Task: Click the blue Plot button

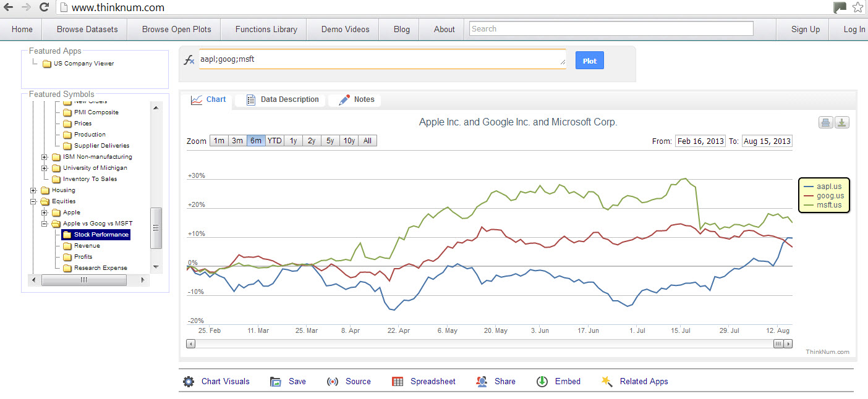Action: point(590,61)
